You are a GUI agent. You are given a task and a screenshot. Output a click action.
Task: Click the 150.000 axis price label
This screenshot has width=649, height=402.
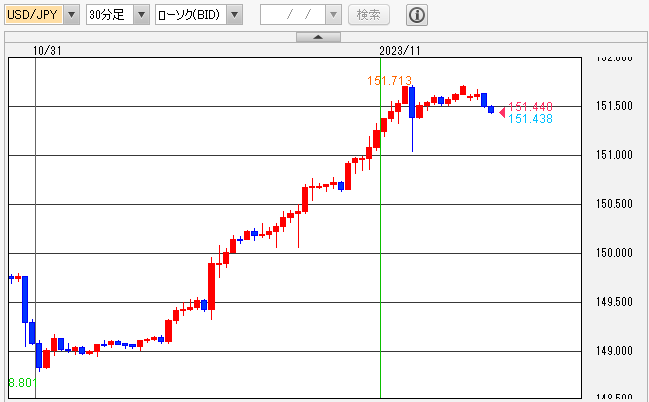pyautogui.click(x=614, y=253)
